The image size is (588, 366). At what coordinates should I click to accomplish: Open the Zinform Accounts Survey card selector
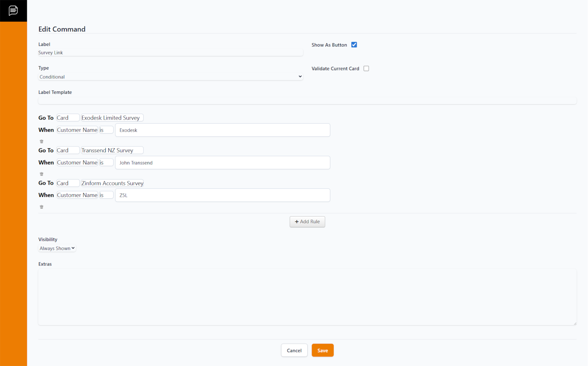(x=112, y=183)
